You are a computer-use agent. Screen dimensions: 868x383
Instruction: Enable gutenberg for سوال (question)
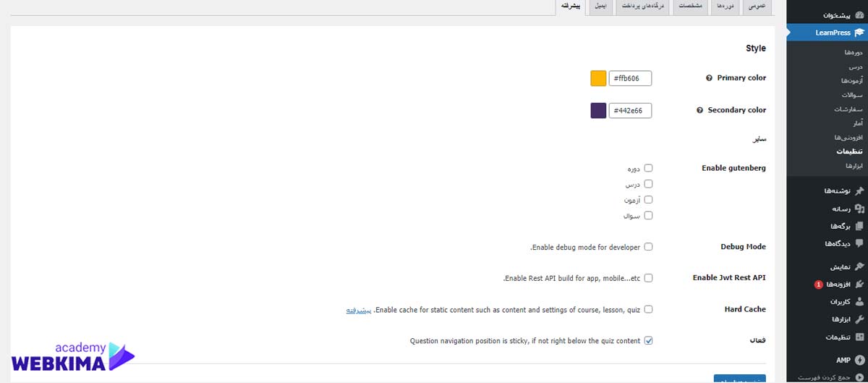tap(648, 215)
